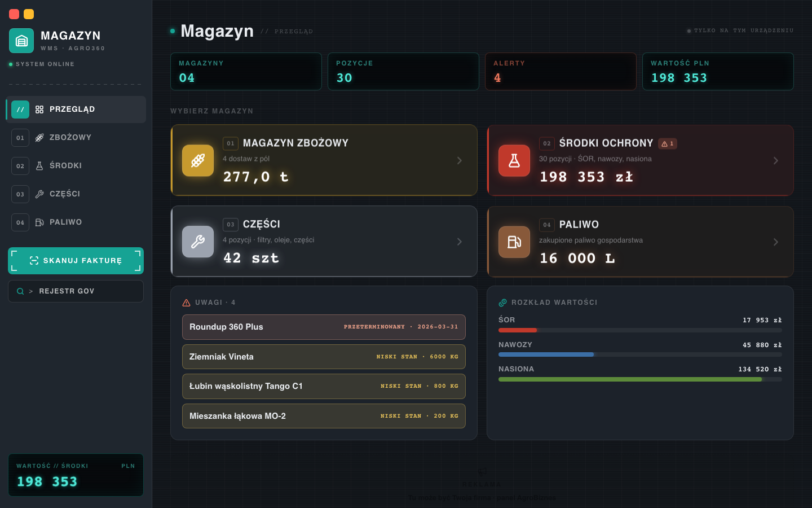This screenshot has width=812, height=508.
Task: Go to ZBOŻOWY in the sidebar navigation
Action: point(76,138)
